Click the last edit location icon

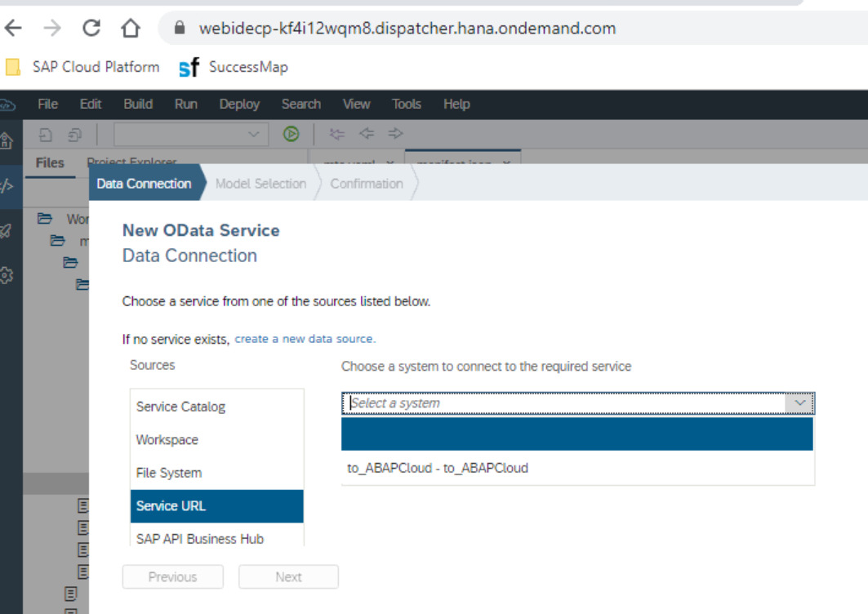click(x=336, y=134)
